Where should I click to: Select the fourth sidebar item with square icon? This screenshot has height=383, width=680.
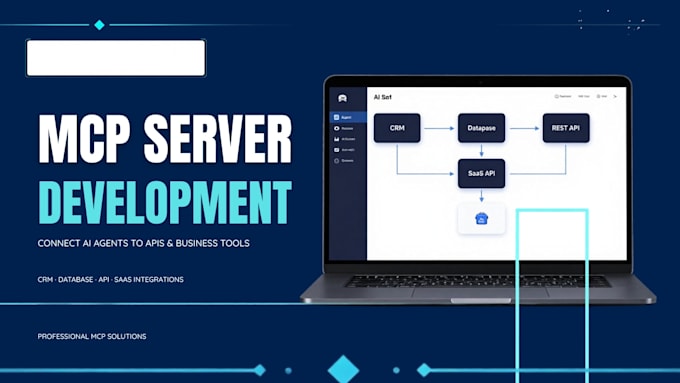pyautogui.click(x=344, y=150)
